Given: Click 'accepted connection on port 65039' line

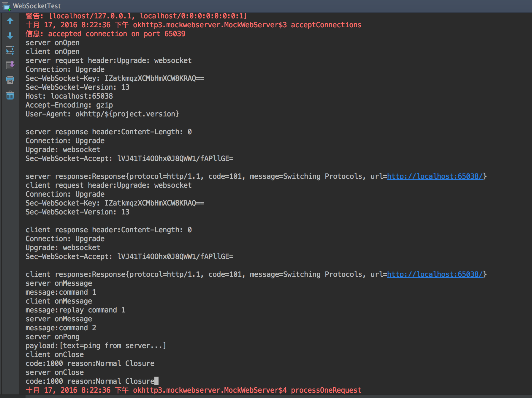Looking at the screenshot, I should click(x=105, y=34).
